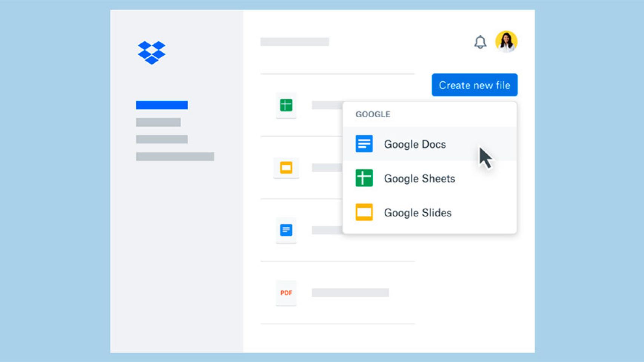The image size is (644, 362).
Task: Click the page title placeholder bar at top
Action: pyautogui.click(x=294, y=42)
